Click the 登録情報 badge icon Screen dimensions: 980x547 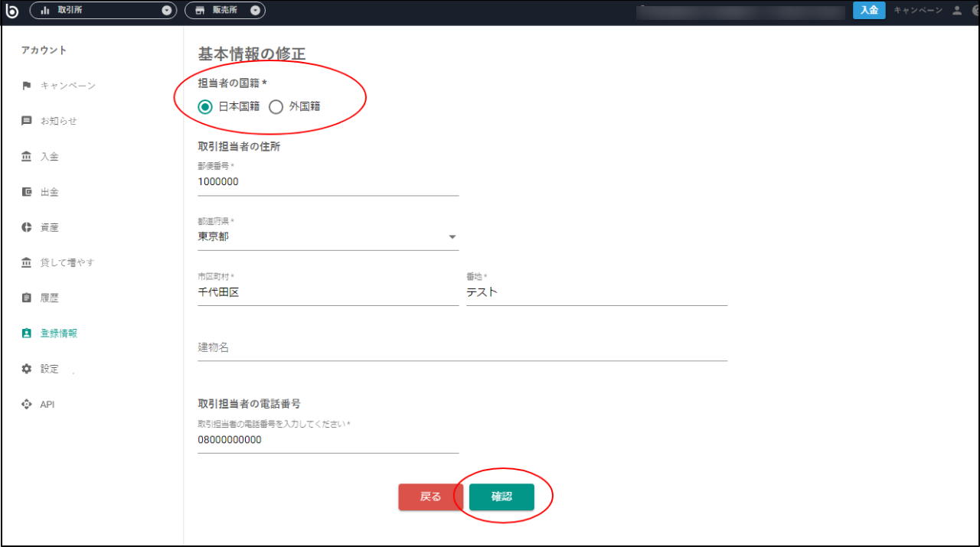click(x=27, y=334)
